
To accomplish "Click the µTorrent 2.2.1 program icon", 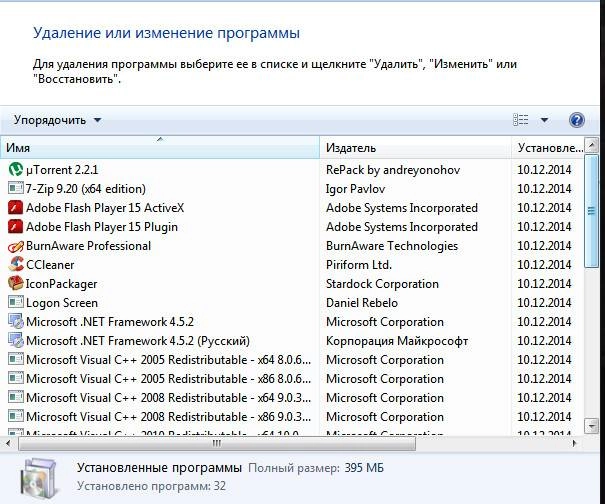I will coord(16,169).
